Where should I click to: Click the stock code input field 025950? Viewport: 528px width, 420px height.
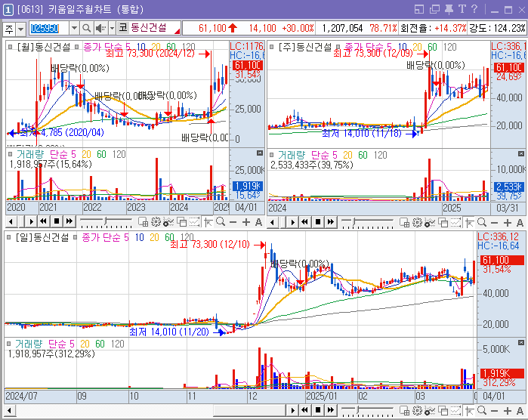coord(49,28)
